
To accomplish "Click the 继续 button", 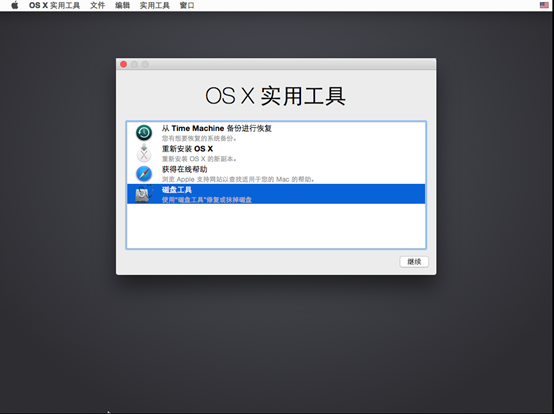I will click(x=414, y=262).
